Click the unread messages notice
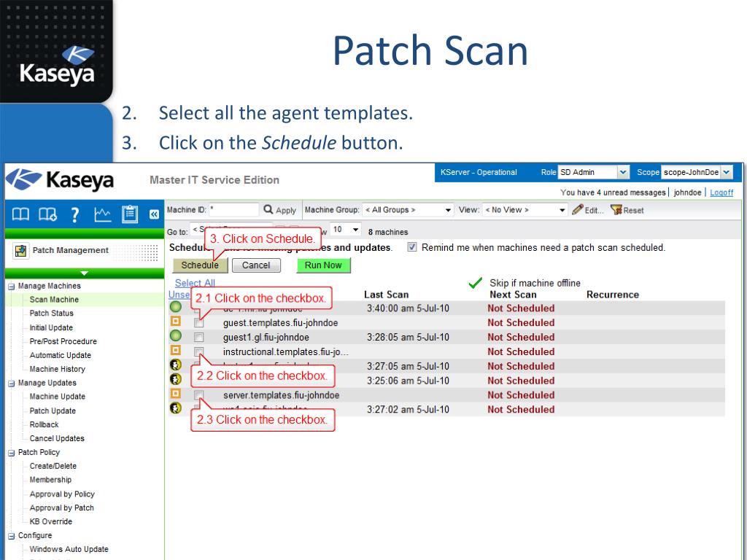747x560 pixels. 613,192
